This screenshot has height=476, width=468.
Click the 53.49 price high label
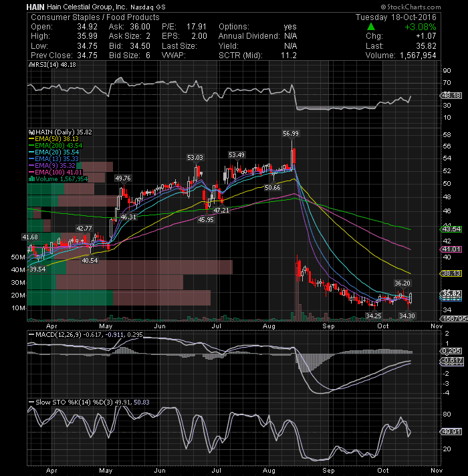coord(237,155)
